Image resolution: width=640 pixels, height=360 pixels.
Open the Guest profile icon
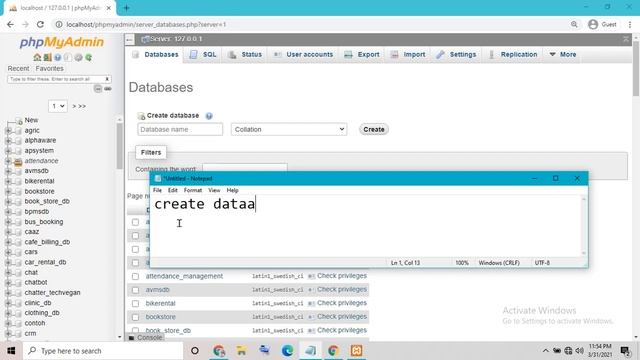[x=593, y=24]
